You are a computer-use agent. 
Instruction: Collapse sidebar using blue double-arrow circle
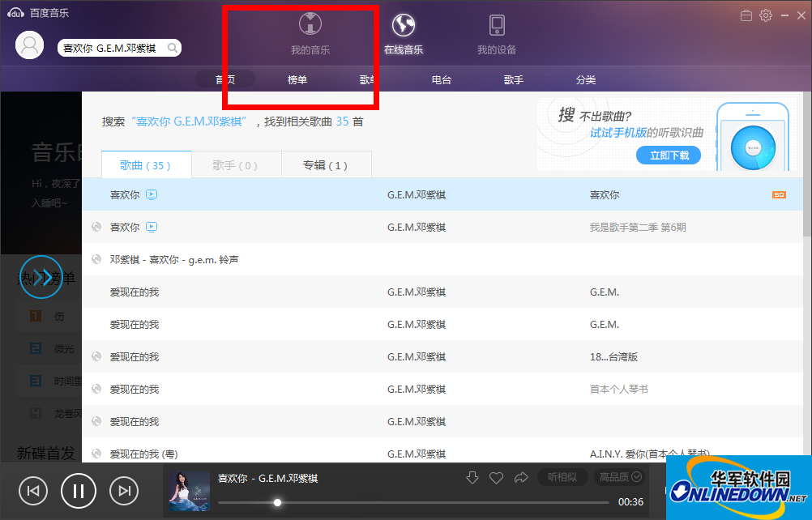coord(41,276)
